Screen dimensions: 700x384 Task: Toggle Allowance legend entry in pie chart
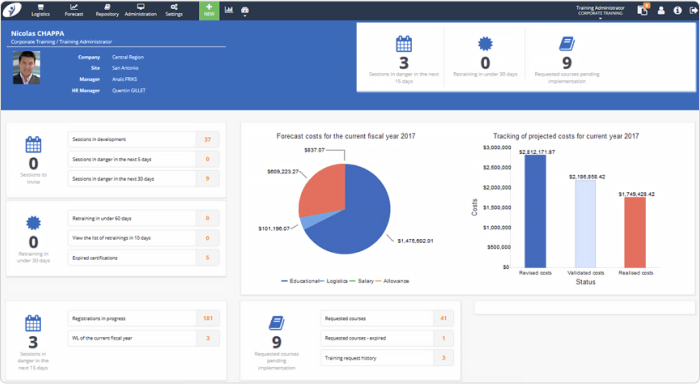click(x=392, y=281)
